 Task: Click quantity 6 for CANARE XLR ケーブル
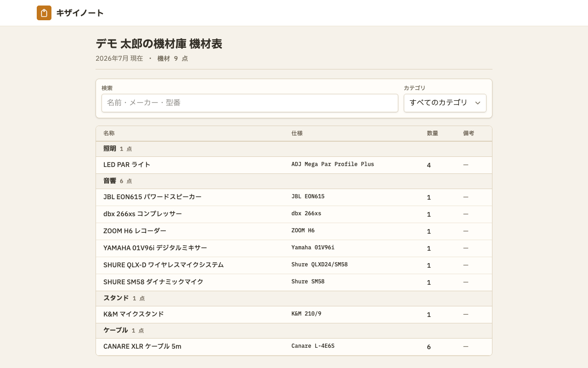(x=429, y=347)
